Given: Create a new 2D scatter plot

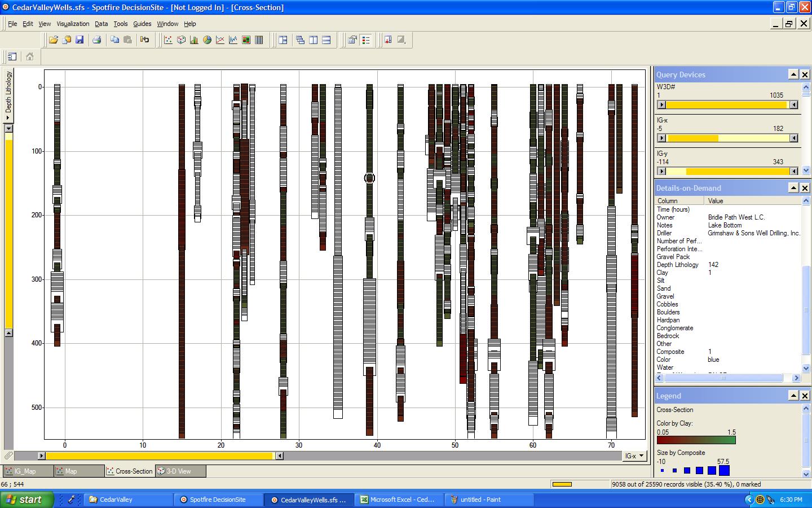Looking at the screenshot, I should pyautogui.click(x=168, y=40).
